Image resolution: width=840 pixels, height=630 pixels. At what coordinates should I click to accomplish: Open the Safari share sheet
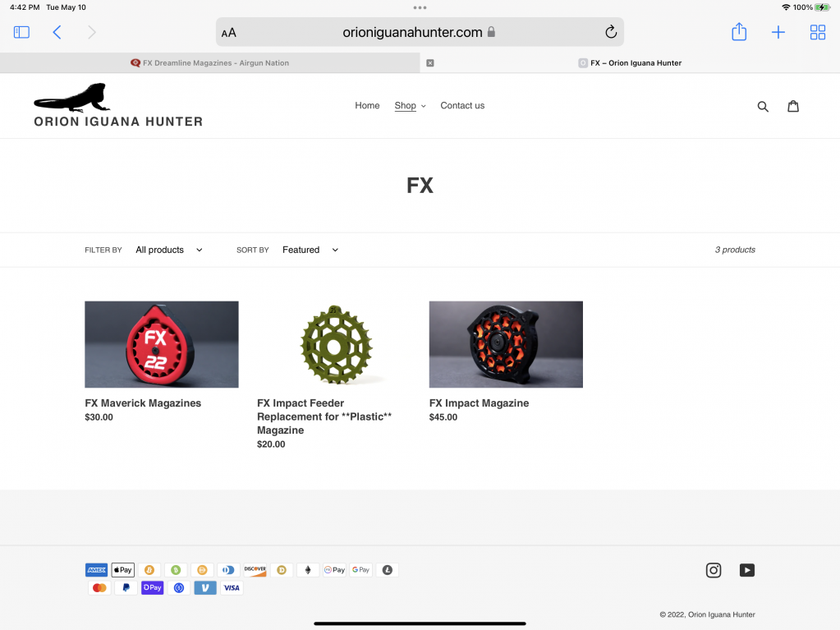[x=739, y=31]
